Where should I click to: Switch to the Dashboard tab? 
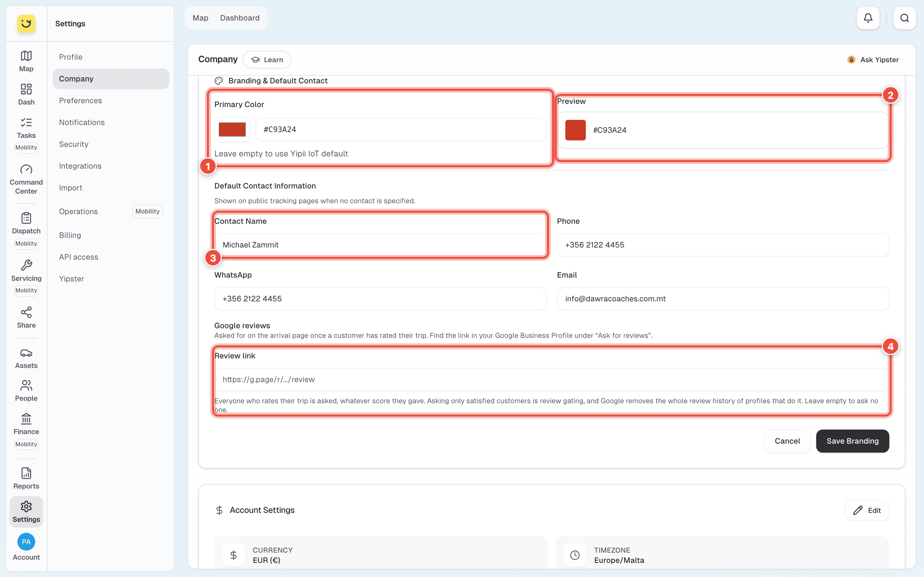coord(240,18)
